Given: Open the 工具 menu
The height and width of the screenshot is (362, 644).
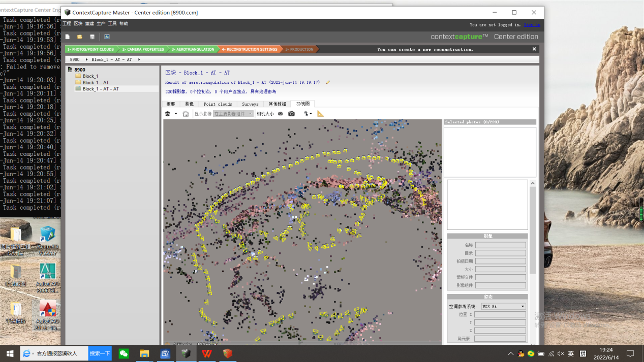Looking at the screenshot, I should [112, 24].
